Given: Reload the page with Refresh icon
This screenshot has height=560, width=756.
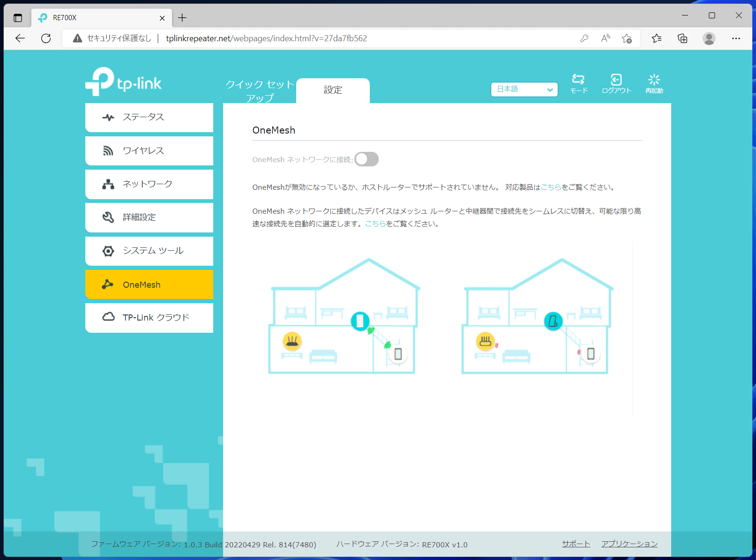Looking at the screenshot, I should tap(46, 38).
